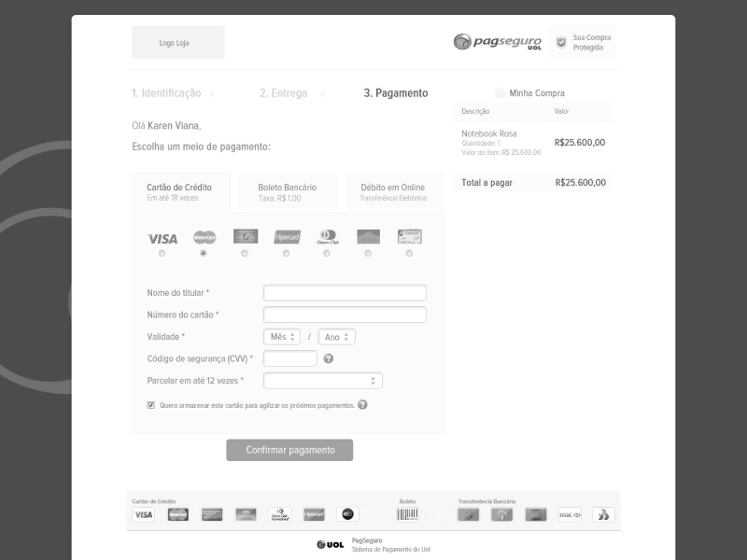Open the Ano validity dropdown
Viewport: 747px width, 560px height.
click(336, 337)
